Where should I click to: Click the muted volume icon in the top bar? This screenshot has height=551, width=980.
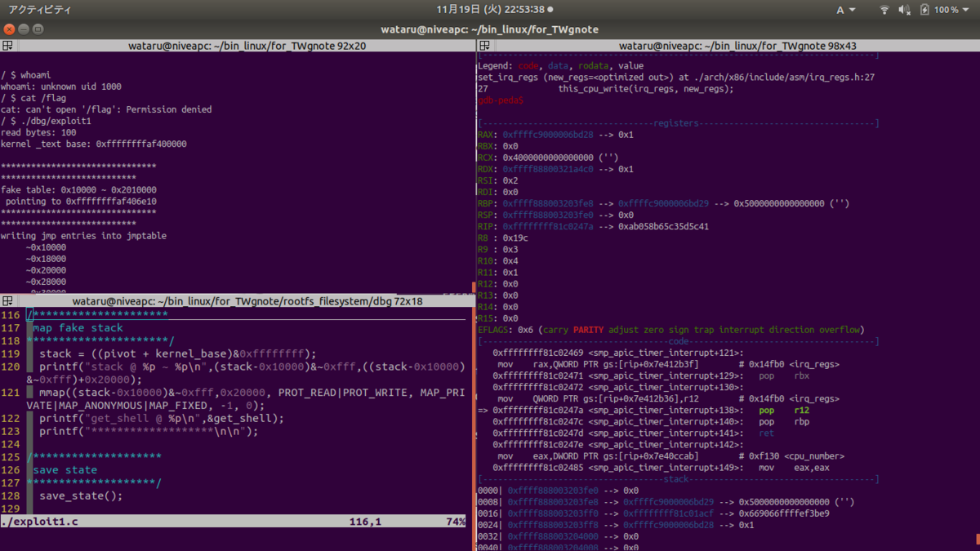(x=905, y=10)
